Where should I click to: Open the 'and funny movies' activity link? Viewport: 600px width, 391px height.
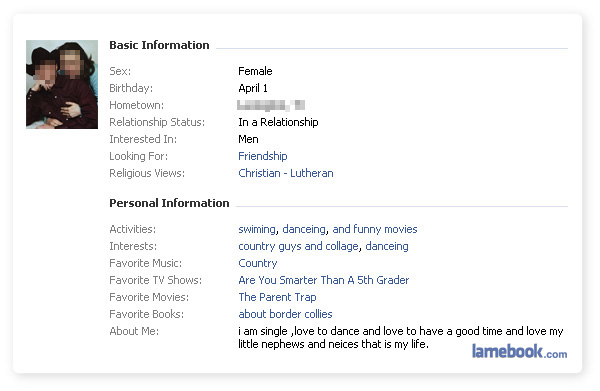coord(375,229)
